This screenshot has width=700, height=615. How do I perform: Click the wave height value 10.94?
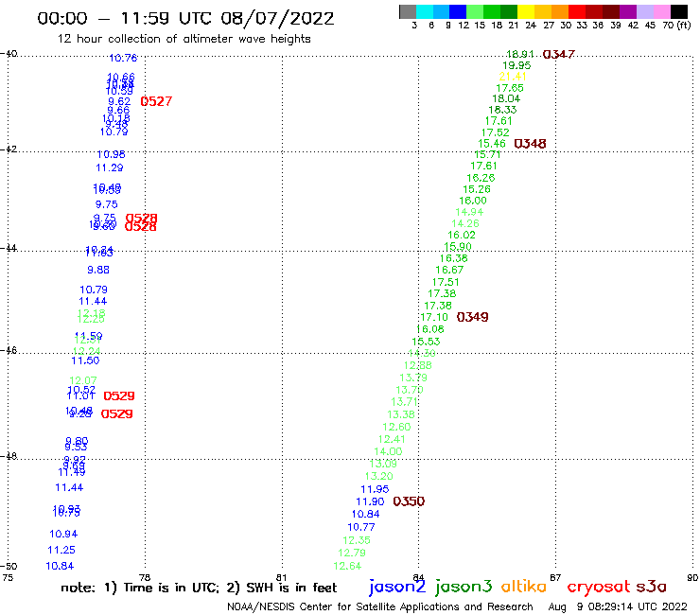pos(63,535)
